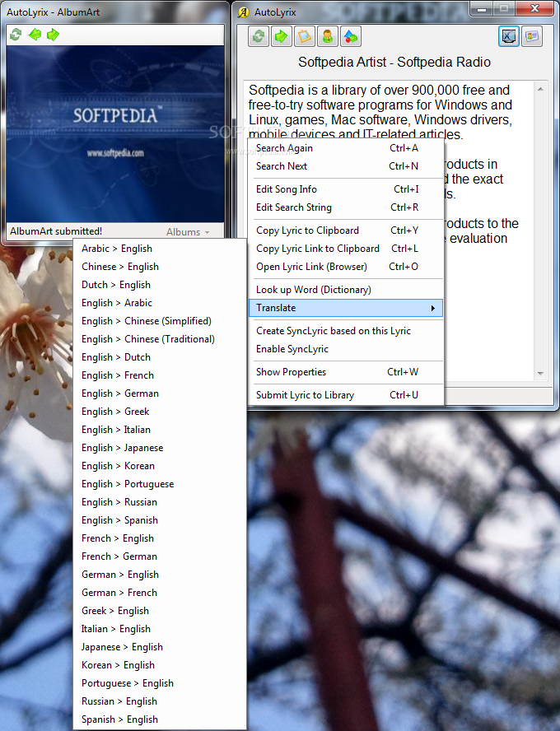Go to next album art with the right green arrow
Screen dimensions: 560x731
(x=53, y=35)
